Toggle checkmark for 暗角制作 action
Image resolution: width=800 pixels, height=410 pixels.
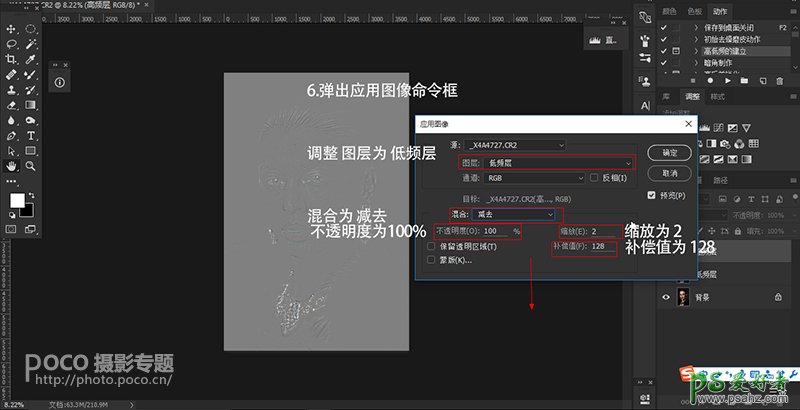click(x=664, y=63)
